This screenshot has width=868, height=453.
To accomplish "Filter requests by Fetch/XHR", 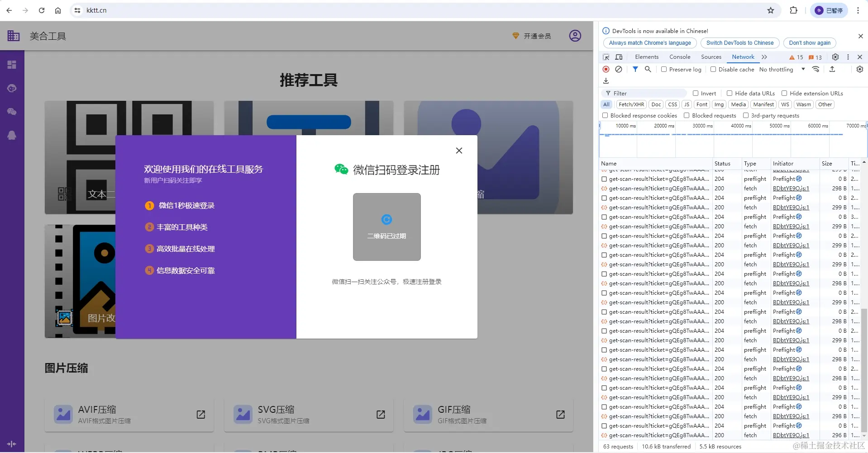I will pos(631,104).
